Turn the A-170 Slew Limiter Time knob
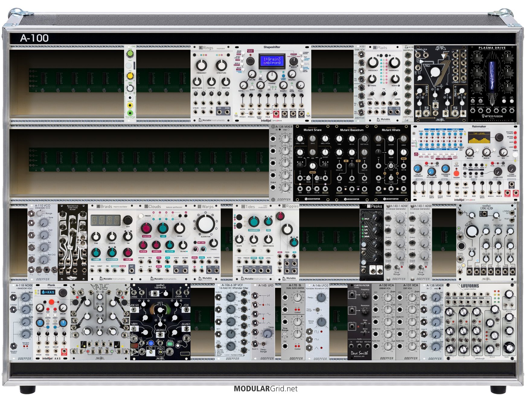Image resolution: width=532 pixels, height=395 pixels. [x=297, y=298]
